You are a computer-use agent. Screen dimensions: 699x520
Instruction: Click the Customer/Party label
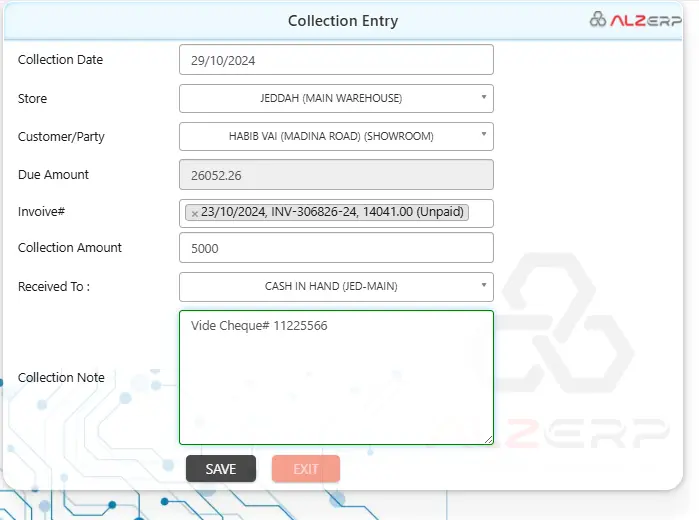[x=60, y=135]
